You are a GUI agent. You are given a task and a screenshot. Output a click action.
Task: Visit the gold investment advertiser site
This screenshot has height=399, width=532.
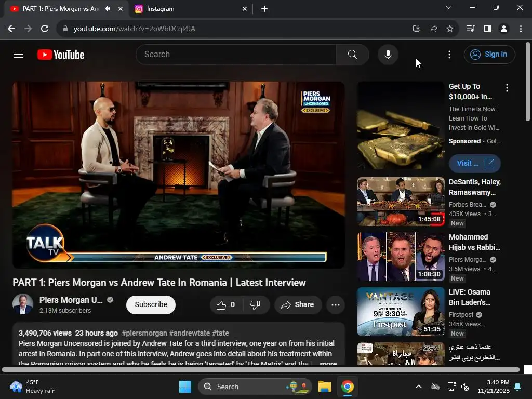point(475,163)
